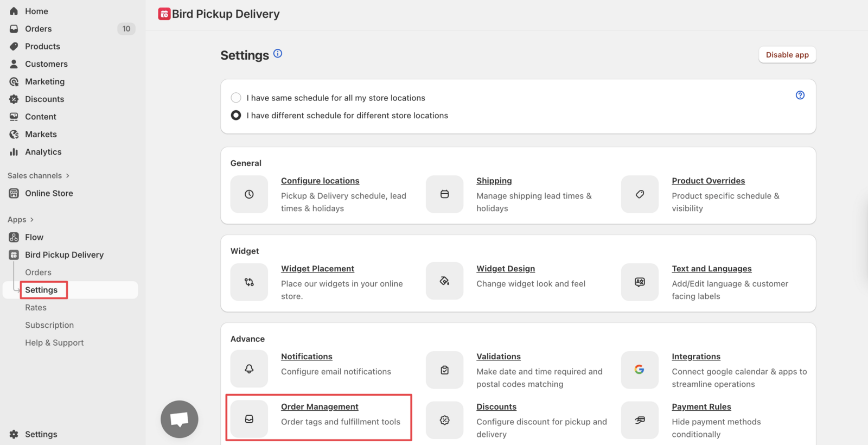Click the clock icon for Configure locations

click(x=249, y=194)
